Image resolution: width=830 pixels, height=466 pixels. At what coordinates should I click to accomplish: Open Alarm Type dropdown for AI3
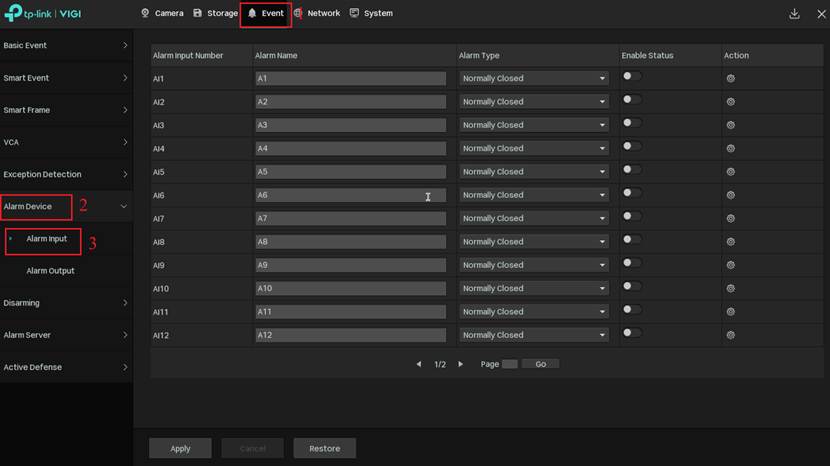(533, 125)
